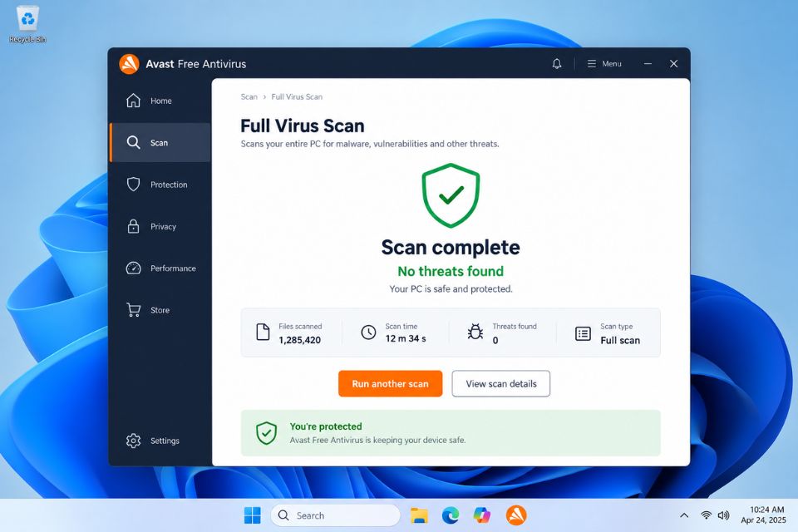Open the Recycle Bin desktop icon
Screen dimensions: 798x532
(27, 24)
